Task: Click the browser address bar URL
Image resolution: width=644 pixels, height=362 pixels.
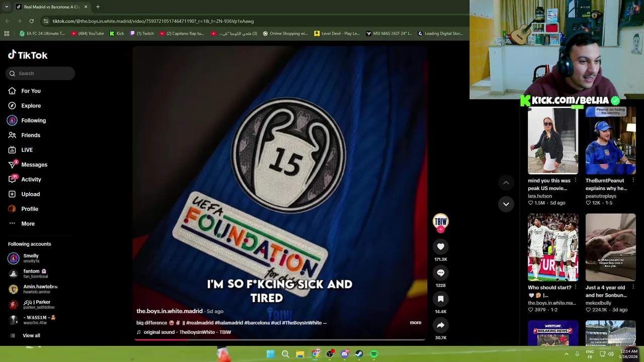Action: coord(153,21)
